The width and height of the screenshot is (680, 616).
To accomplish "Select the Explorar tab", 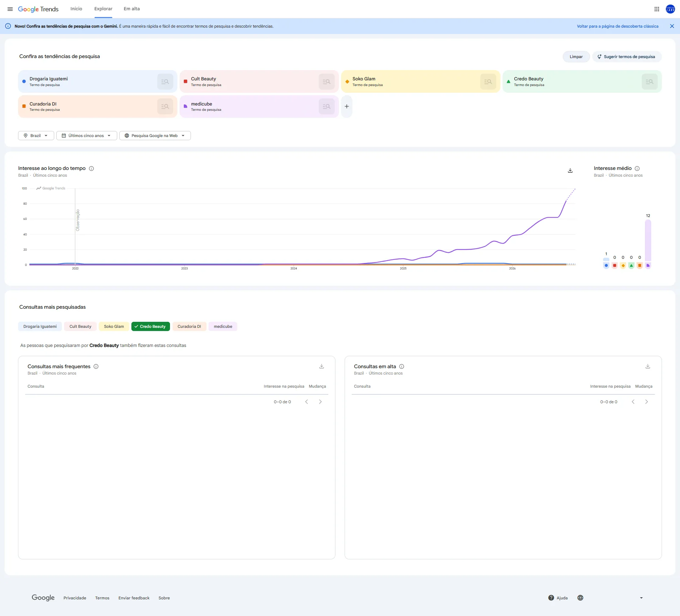I will (103, 9).
